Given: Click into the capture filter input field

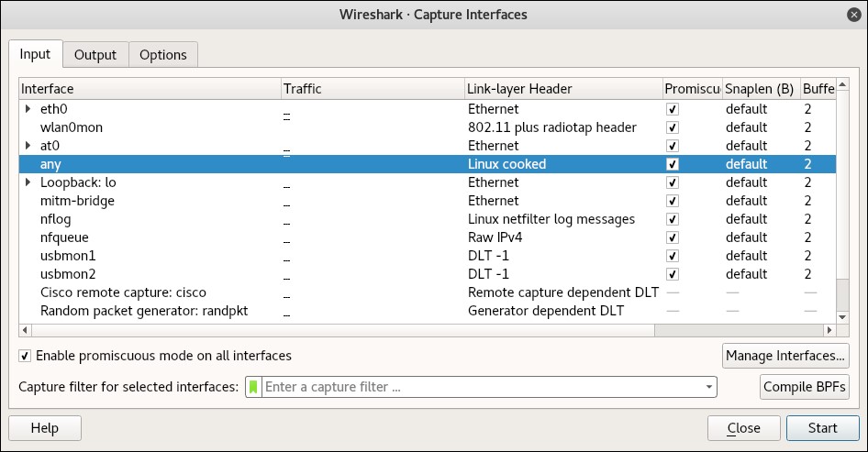Looking at the screenshot, I should tap(482, 387).
